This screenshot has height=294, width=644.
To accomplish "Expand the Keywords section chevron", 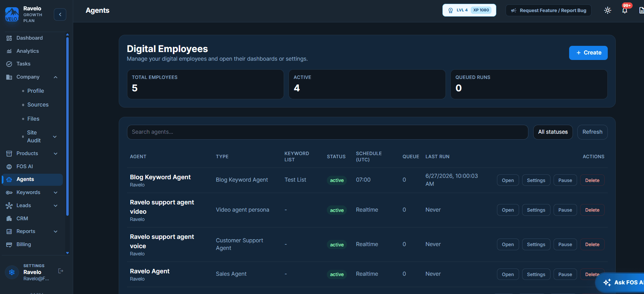I will [56, 193].
